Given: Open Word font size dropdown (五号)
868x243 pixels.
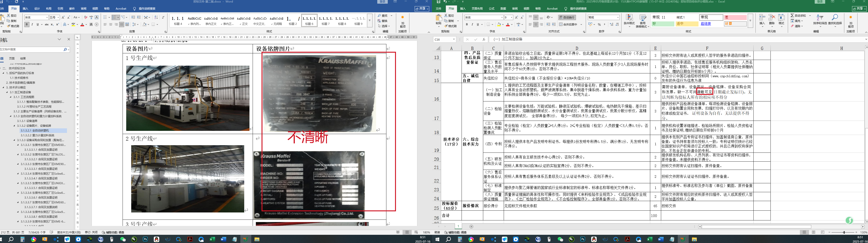Looking at the screenshot, I should click(58, 17).
